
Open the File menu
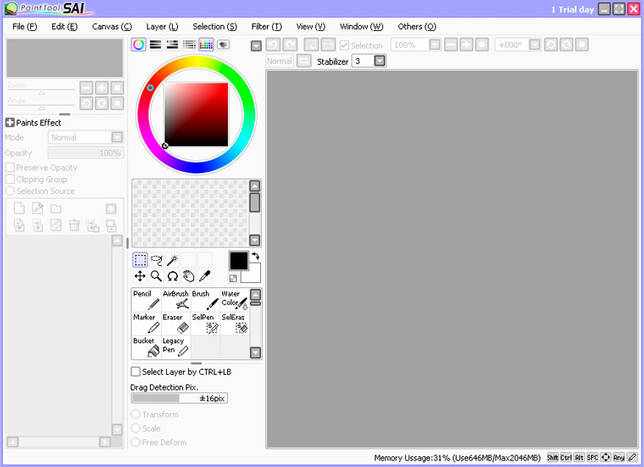point(25,27)
